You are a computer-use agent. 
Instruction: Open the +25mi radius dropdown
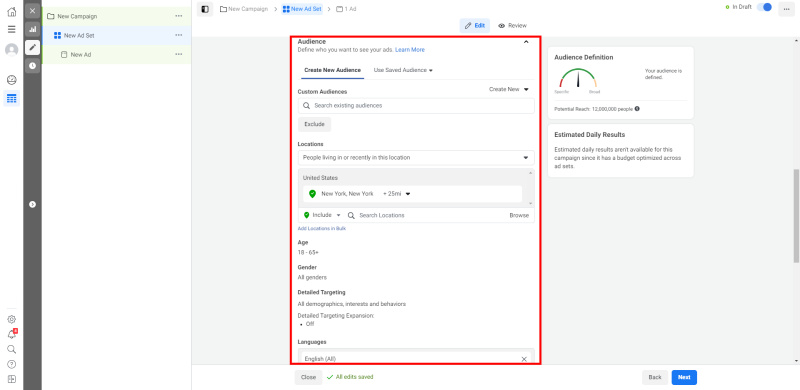pyautogui.click(x=397, y=194)
